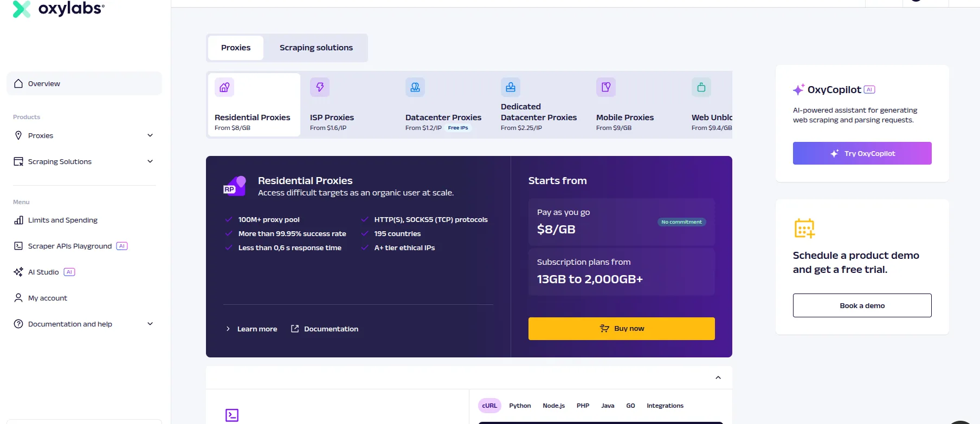Click the Scraping Solutions sidebar icon
This screenshot has width=980, height=424.
click(x=18, y=161)
